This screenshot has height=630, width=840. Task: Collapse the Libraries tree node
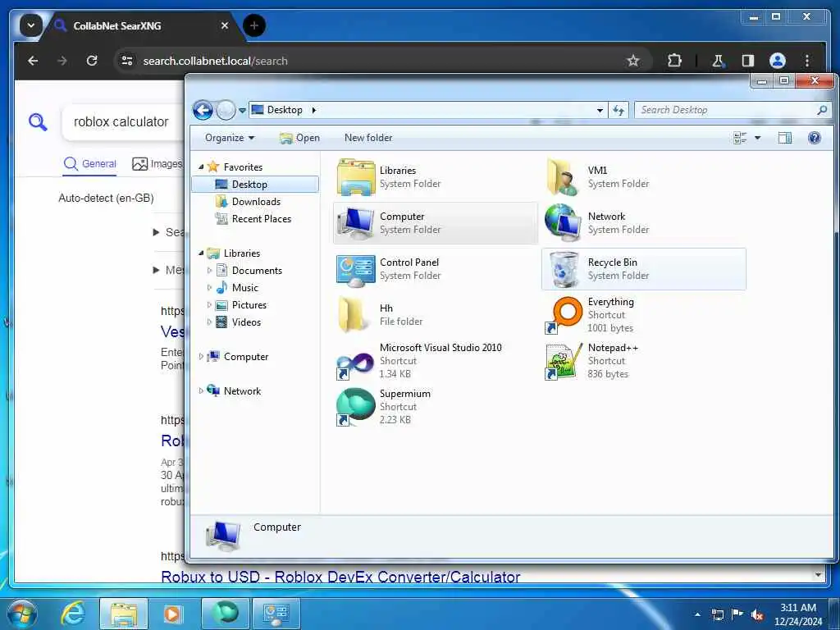click(x=201, y=253)
